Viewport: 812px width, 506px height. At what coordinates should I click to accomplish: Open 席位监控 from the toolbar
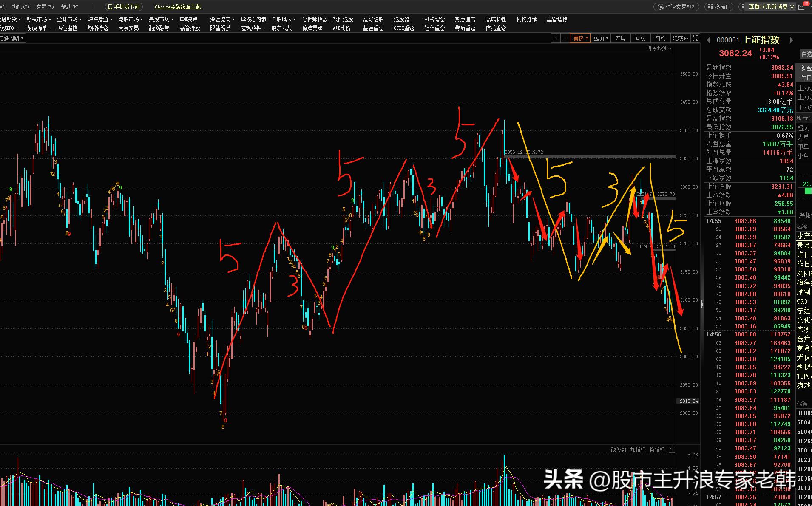point(67,28)
